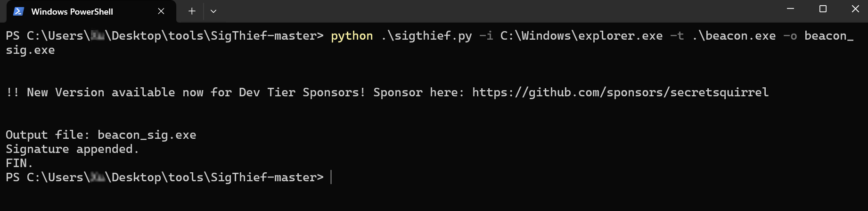Viewport: 868px width, 211px height.
Task: Click the "-t" flag in the command
Action: click(677, 36)
